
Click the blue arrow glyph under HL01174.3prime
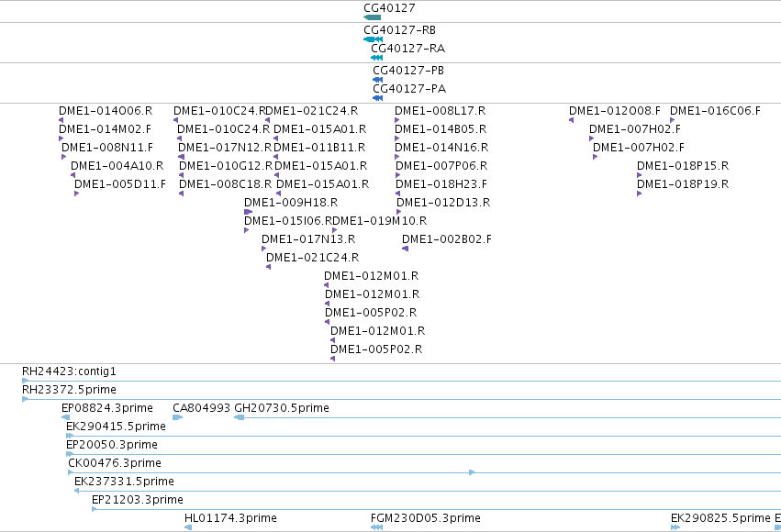coord(188,527)
